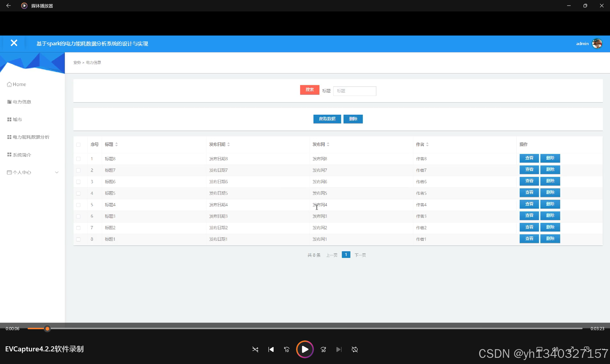The height and width of the screenshot is (364, 610).
Task: Go back using media player arrow
Action: coord(8,6)
